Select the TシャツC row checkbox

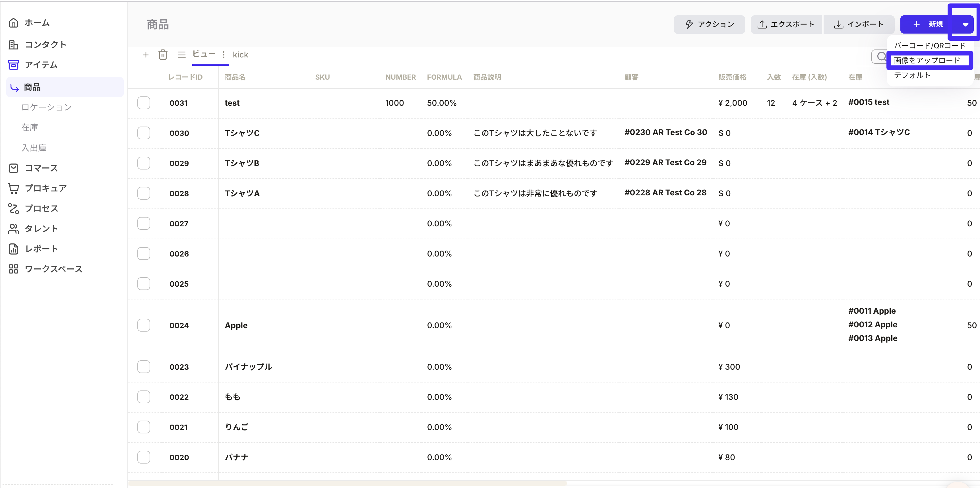pyautogui.click(x=144, y=133)
